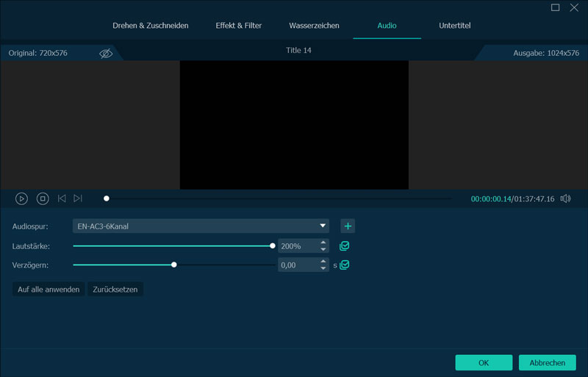Click the Lautstärke slider handle
The image size is (588, 377).
click(273, 246)
